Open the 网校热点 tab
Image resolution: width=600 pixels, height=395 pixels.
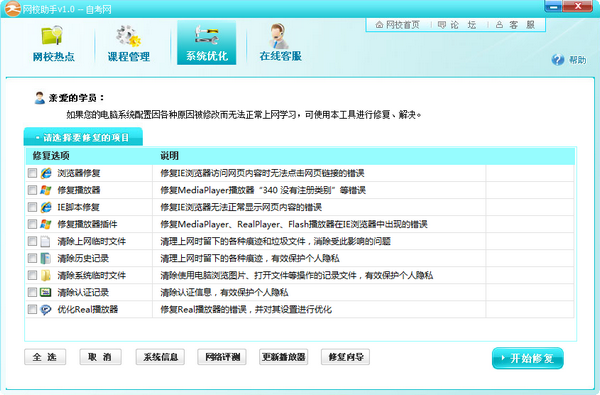pos(53,43)
